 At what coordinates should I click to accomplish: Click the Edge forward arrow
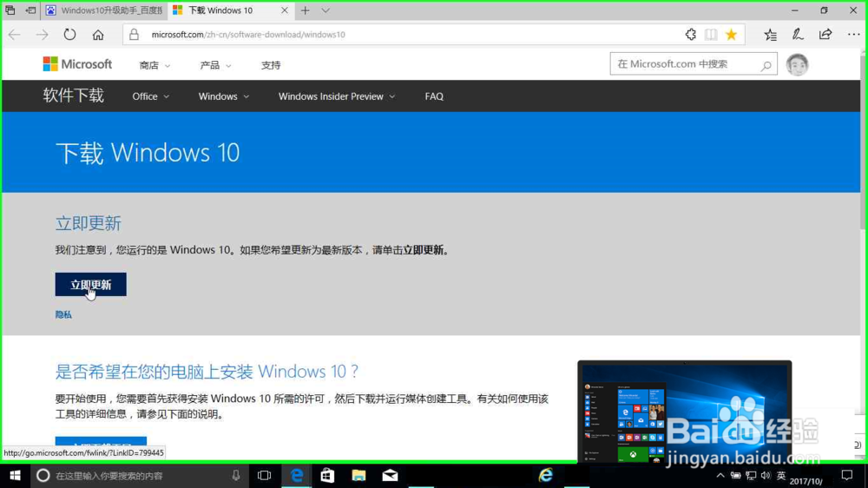coord(42,35)
